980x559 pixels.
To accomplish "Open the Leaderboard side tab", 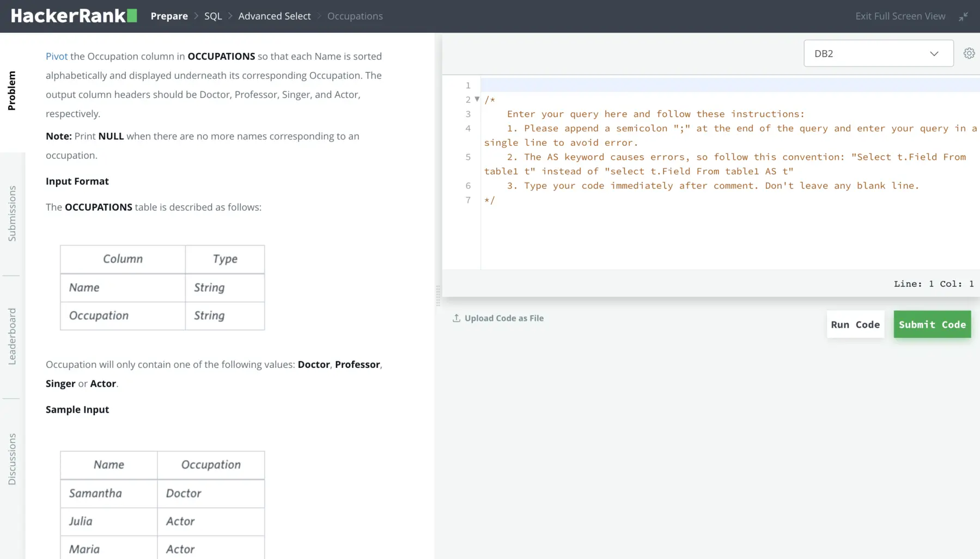I will tap(12, 336).
